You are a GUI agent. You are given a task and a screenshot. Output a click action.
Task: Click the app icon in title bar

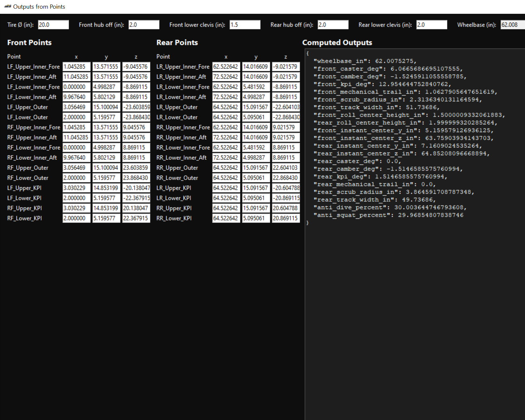click(7, 6)
